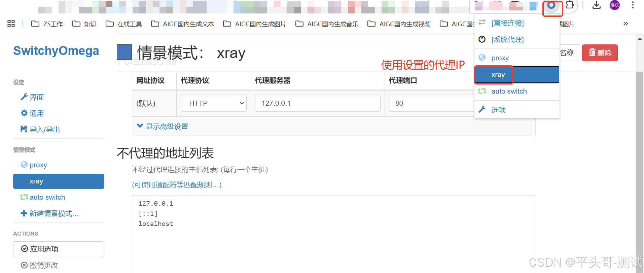This screenshot has height=273, width=644.
Task: Open the AIGC国内生成图片 bookmark folder
Action: [x=255, y=24]
